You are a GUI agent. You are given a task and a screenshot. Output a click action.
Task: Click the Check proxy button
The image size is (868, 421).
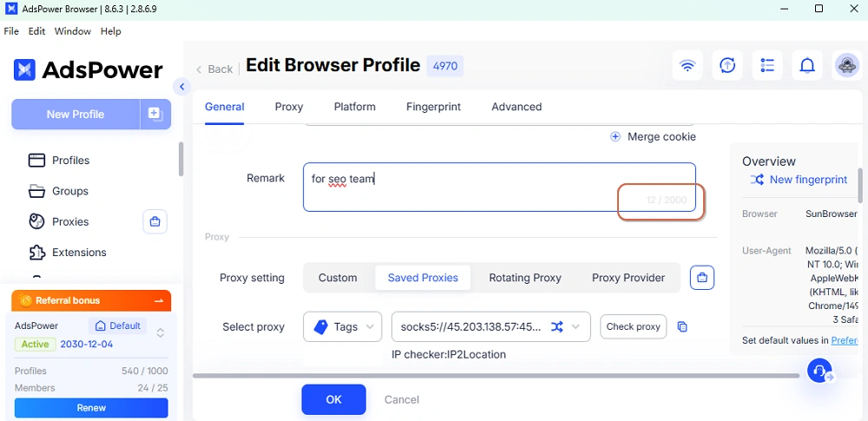tap(634, 327)
